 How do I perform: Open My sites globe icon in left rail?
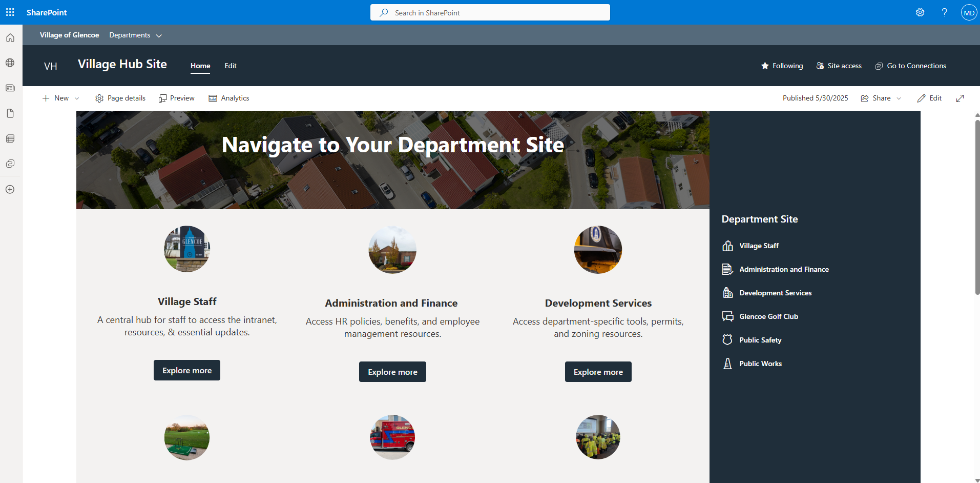tap(10, 63)
